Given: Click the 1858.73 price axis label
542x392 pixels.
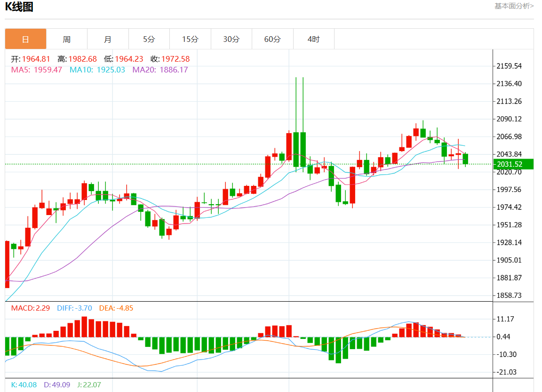Looking at the screenshot, I should click(509, 295).
